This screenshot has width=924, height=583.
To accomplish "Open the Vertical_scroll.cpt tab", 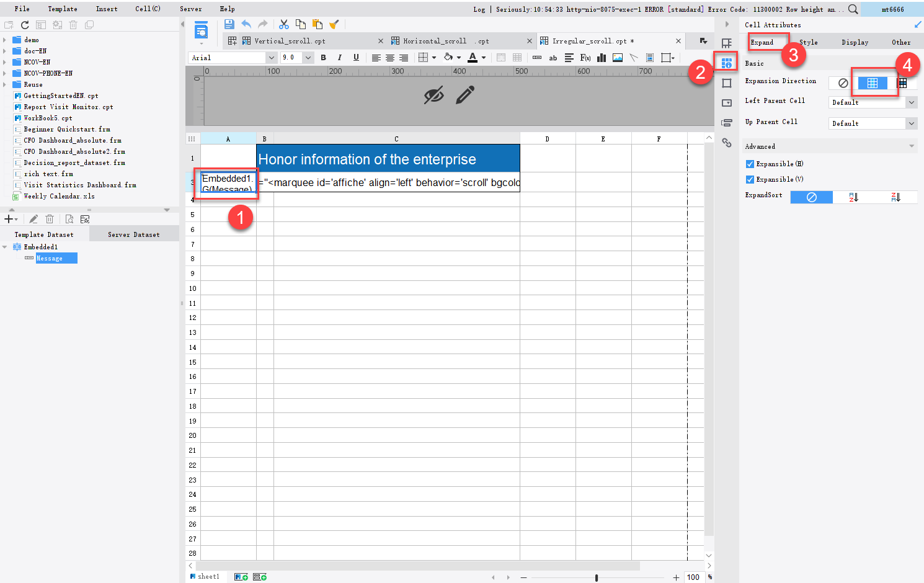I will click(x=290, y=41).
